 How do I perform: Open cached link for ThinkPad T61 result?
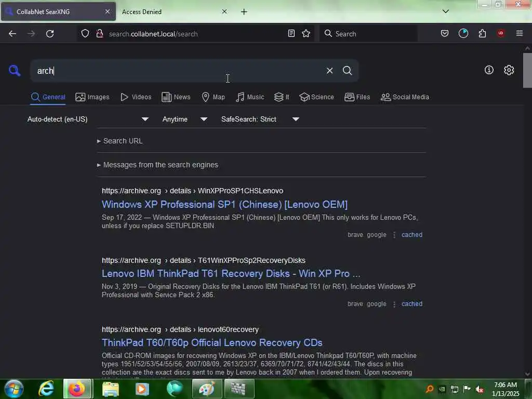click(x=412, y=304)
